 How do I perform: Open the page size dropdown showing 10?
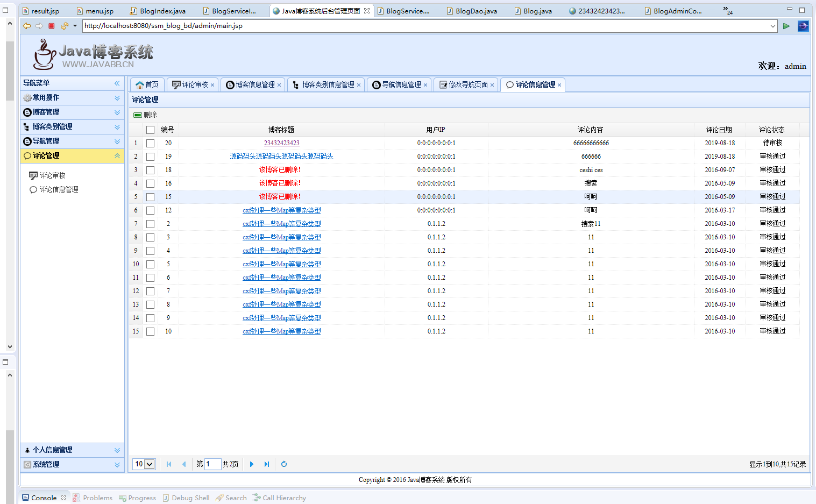click(144, 464)
